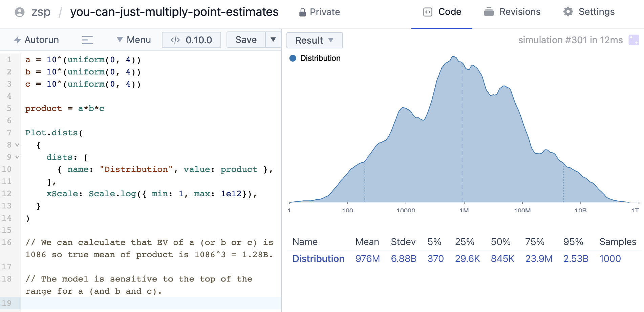644x312 pixels.
Task: Open the Result view dropdown
Action: pyautogui.click(x=314, y=40)
